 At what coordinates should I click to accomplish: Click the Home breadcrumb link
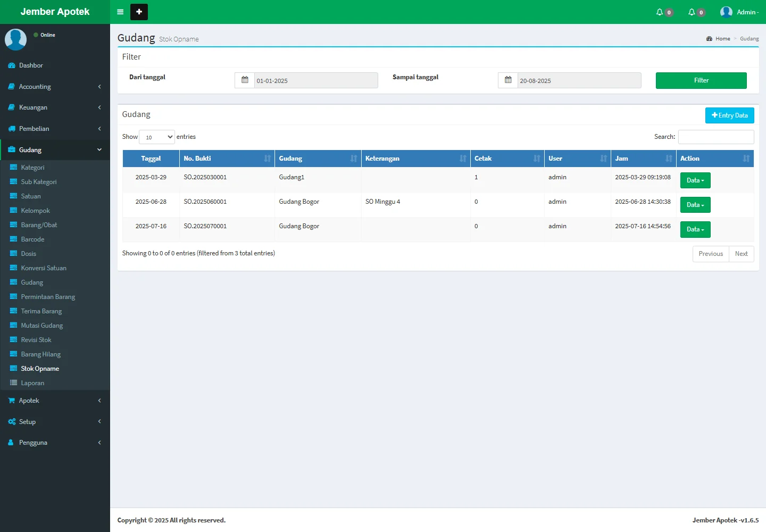(x=722, y=39)
